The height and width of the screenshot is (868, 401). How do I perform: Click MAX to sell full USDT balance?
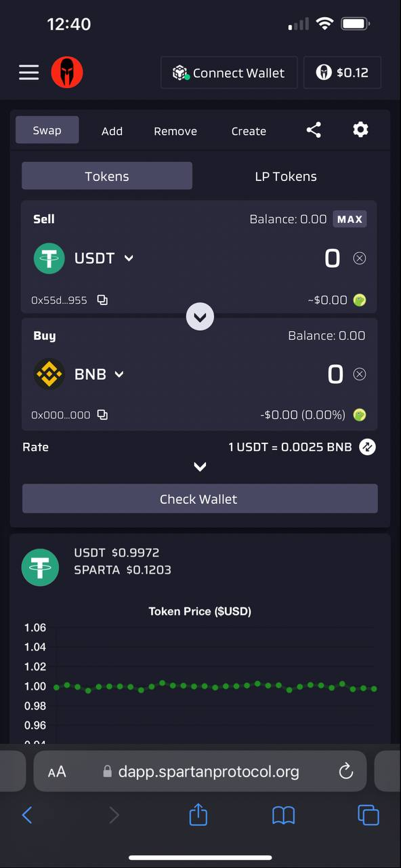350,219
